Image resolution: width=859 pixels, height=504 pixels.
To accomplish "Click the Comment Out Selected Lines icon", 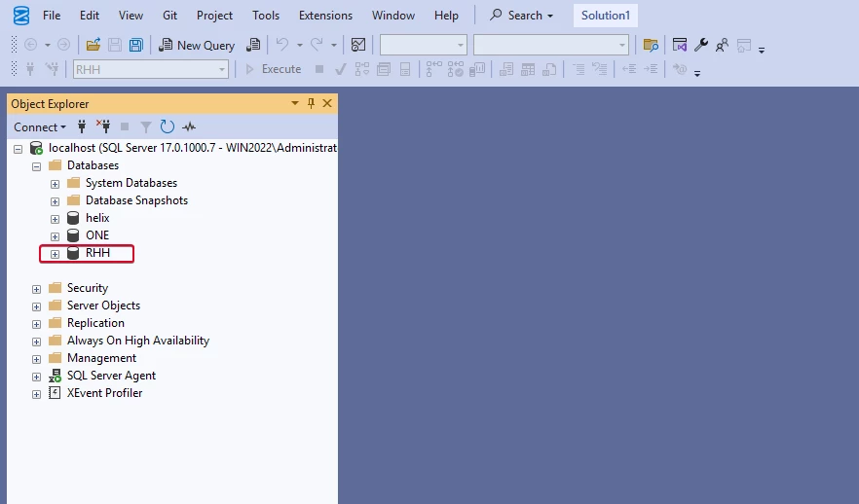I will (579, 69).
